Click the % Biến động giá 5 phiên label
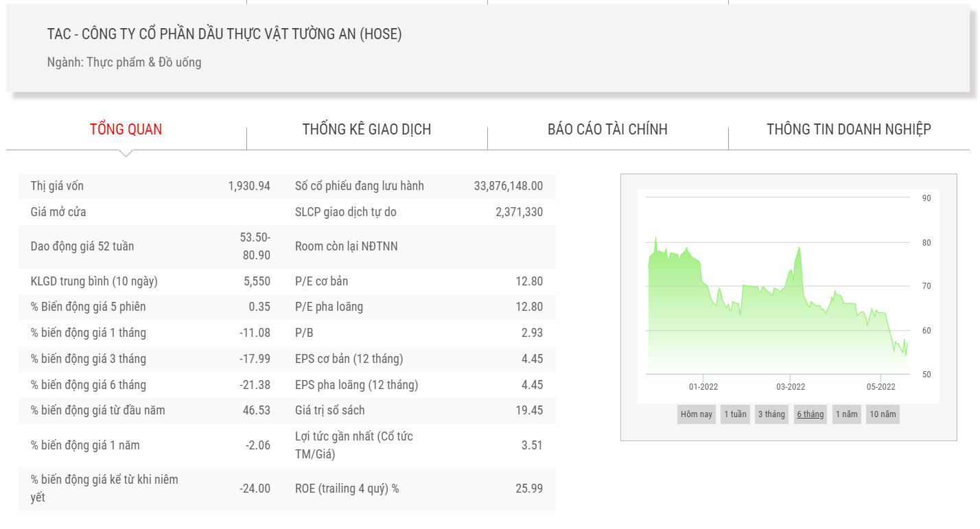Image resolution: width=980 pixels, height=529 pixels. coord(89,307)
